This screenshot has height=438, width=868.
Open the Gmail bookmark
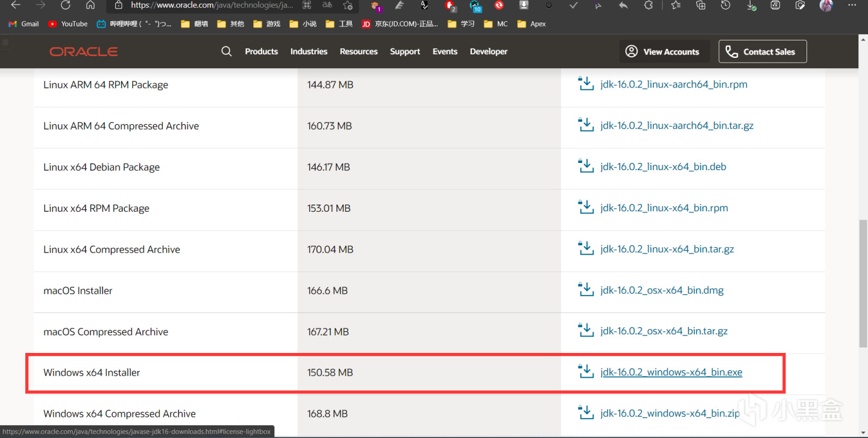(x=24, y=24)
